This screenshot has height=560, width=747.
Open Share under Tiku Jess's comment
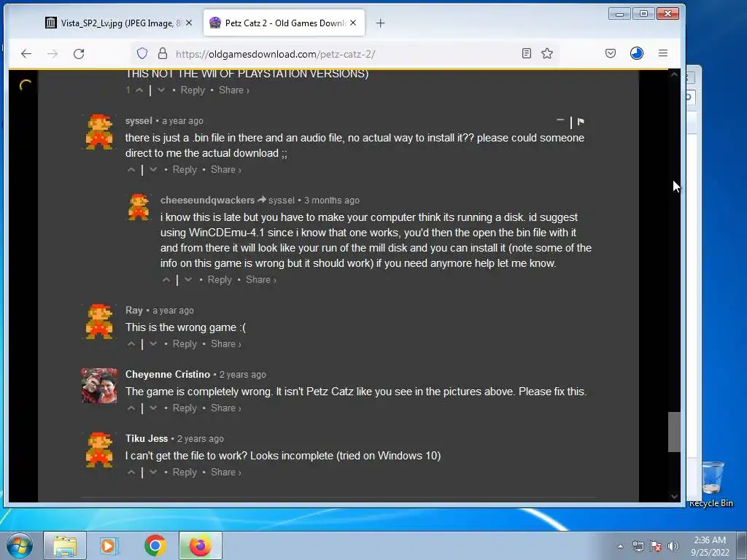click(226, 472)
